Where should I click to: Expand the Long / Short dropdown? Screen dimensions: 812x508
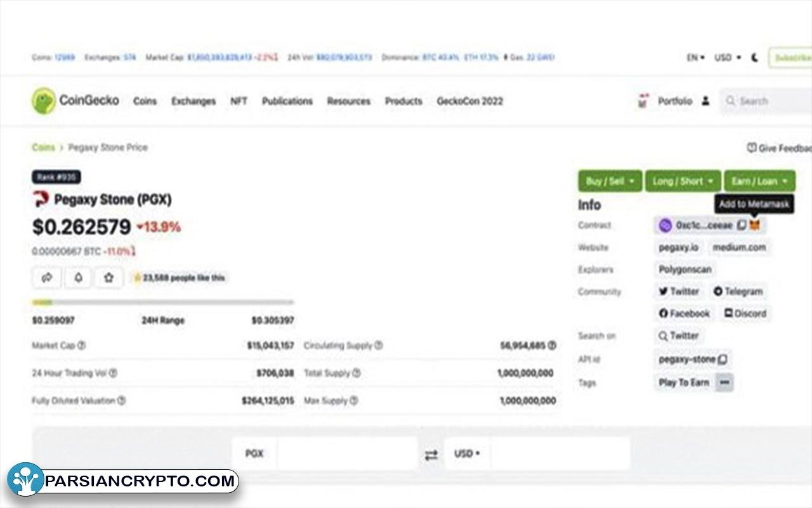683,181
